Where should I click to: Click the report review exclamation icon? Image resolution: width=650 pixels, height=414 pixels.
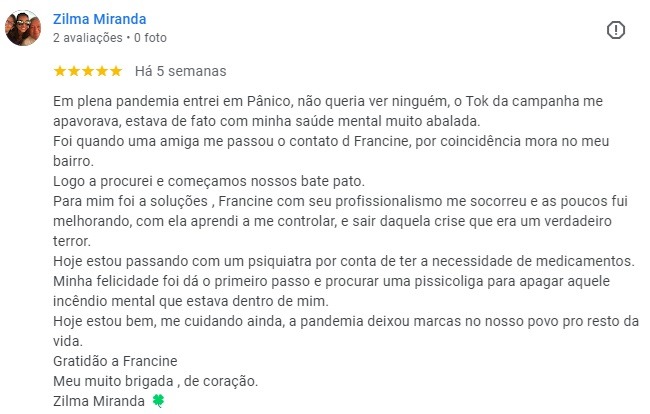click(616, 30)
